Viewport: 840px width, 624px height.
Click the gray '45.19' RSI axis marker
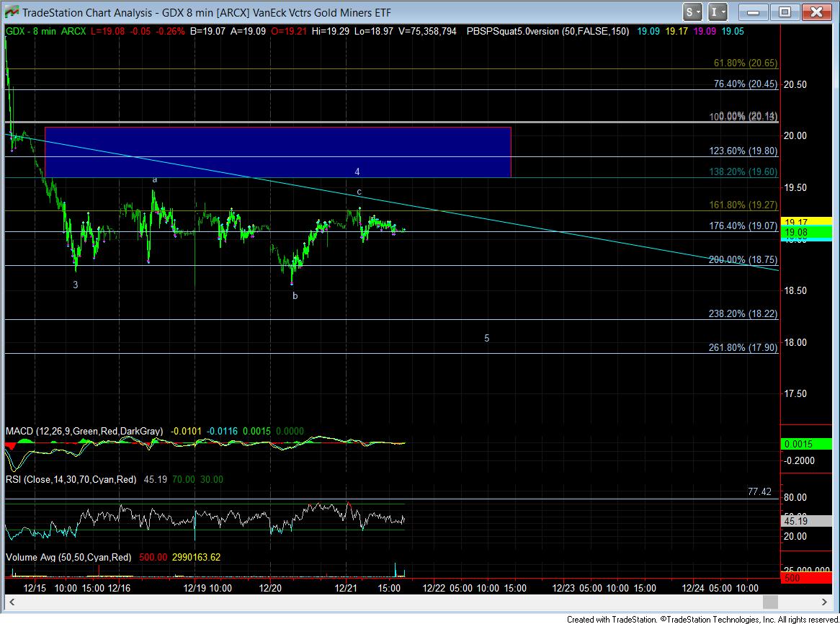pos(806,521)
